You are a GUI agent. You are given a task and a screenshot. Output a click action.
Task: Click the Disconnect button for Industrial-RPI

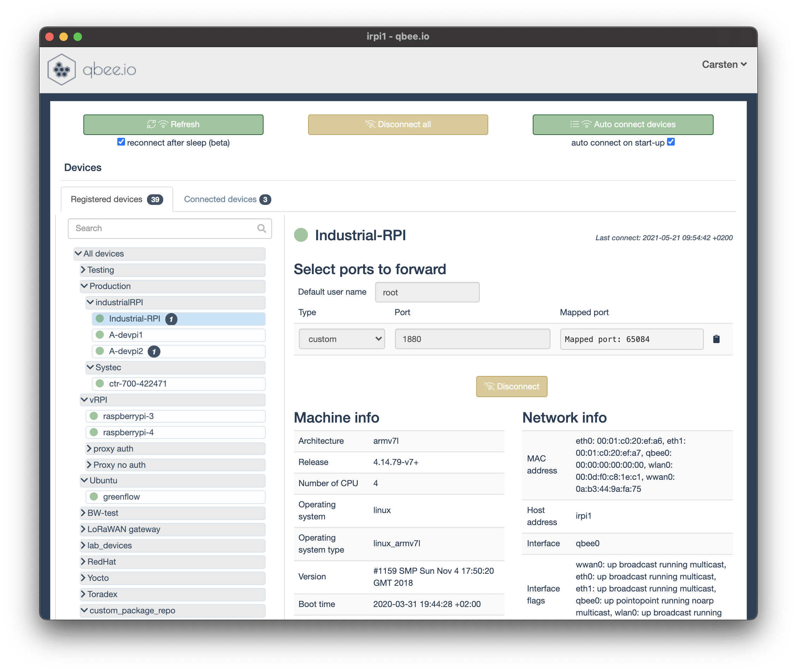pos(511,387)
